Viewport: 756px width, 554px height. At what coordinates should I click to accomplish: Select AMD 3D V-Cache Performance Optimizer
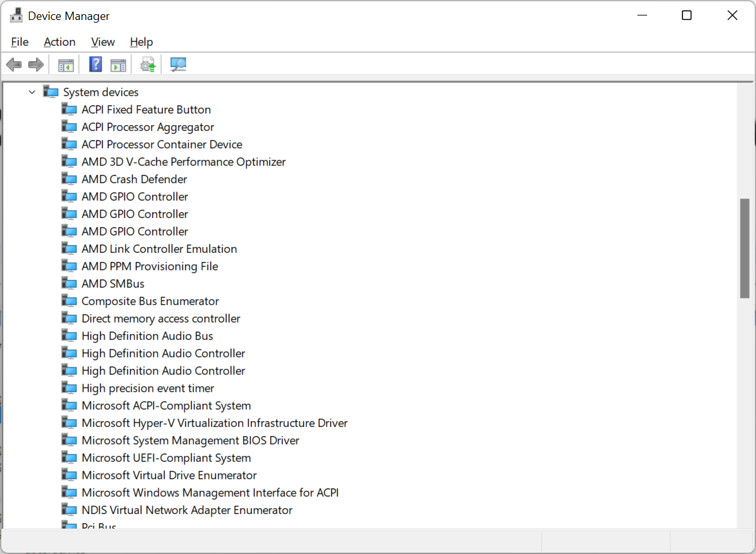pyautogui.click(x=183, y=162)
